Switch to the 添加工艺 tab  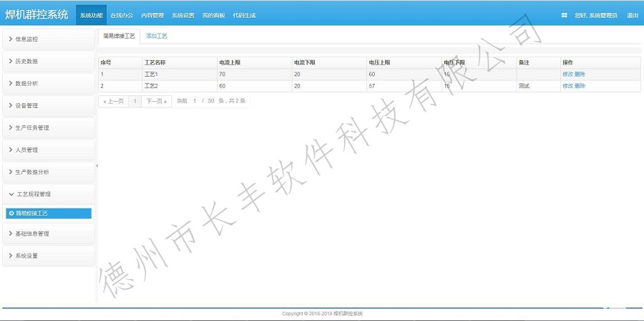(156, 35)
